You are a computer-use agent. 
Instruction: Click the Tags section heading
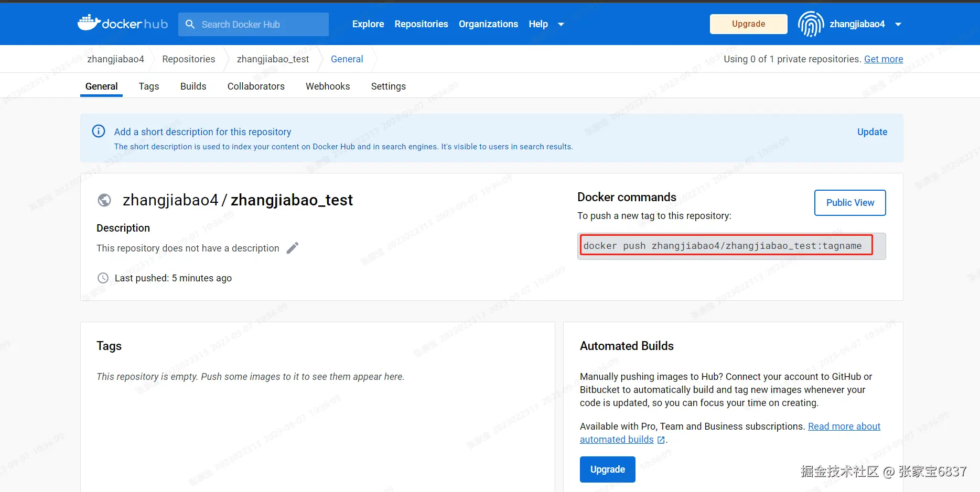(109, 346)
